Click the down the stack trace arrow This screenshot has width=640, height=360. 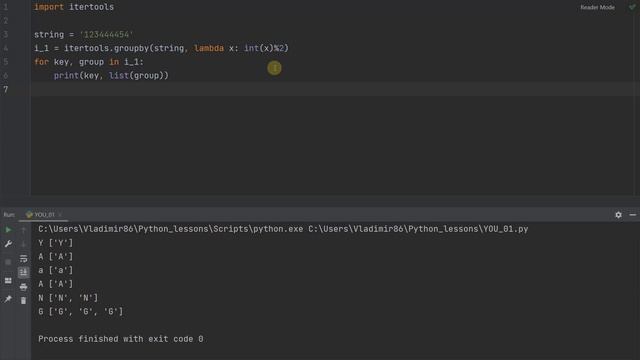coord(23,244)
